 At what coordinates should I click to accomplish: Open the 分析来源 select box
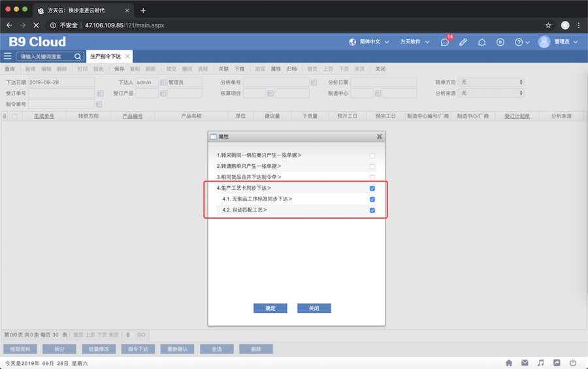[491, 93]
